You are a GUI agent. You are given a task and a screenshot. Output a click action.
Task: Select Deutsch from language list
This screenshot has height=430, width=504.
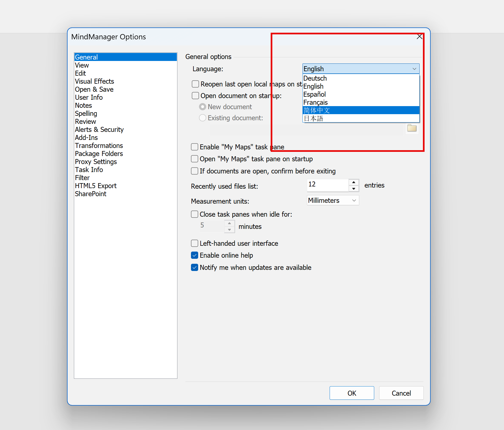(x=315, y=78)
